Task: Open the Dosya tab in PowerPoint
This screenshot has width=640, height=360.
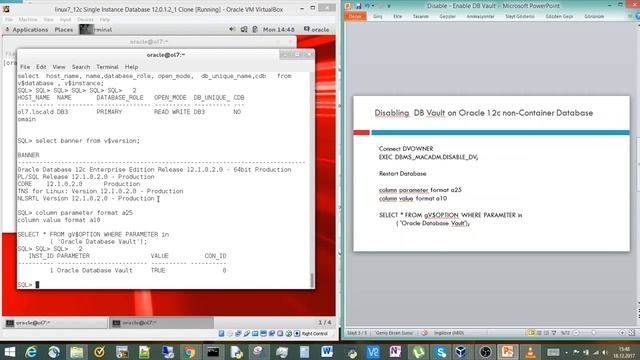Action: click(x=355, y=16)
